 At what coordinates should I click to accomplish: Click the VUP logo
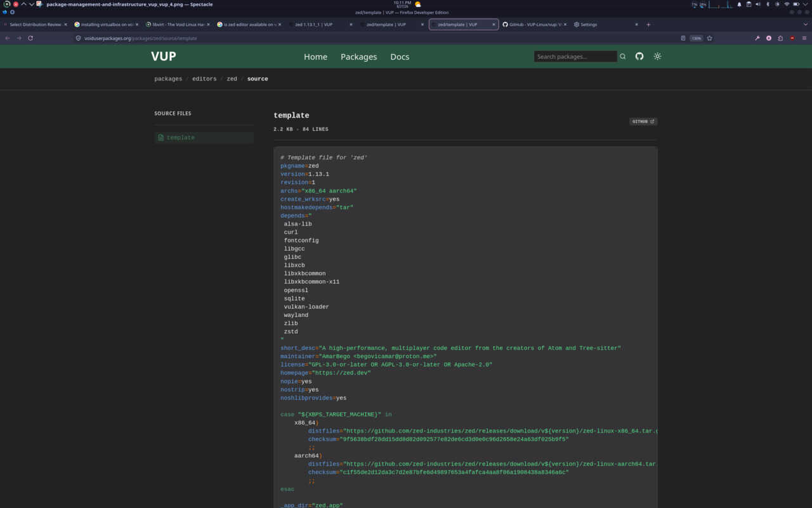click(x=164, y=57)
